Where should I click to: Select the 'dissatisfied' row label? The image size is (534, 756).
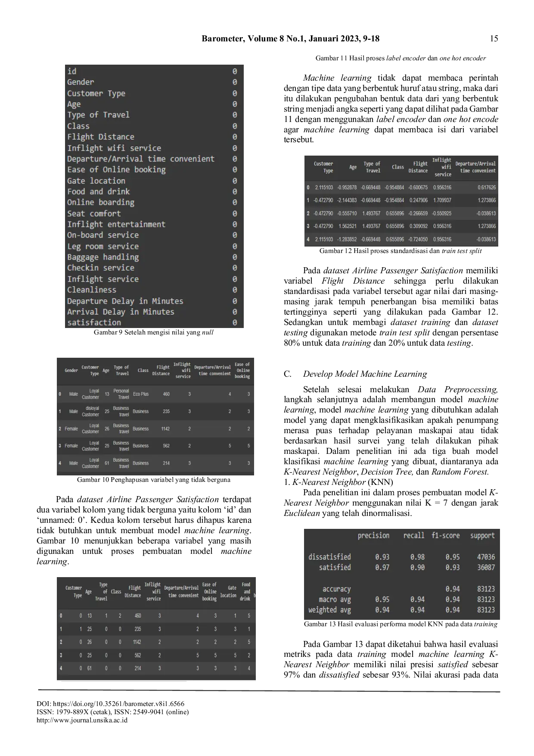pos(329,557)
